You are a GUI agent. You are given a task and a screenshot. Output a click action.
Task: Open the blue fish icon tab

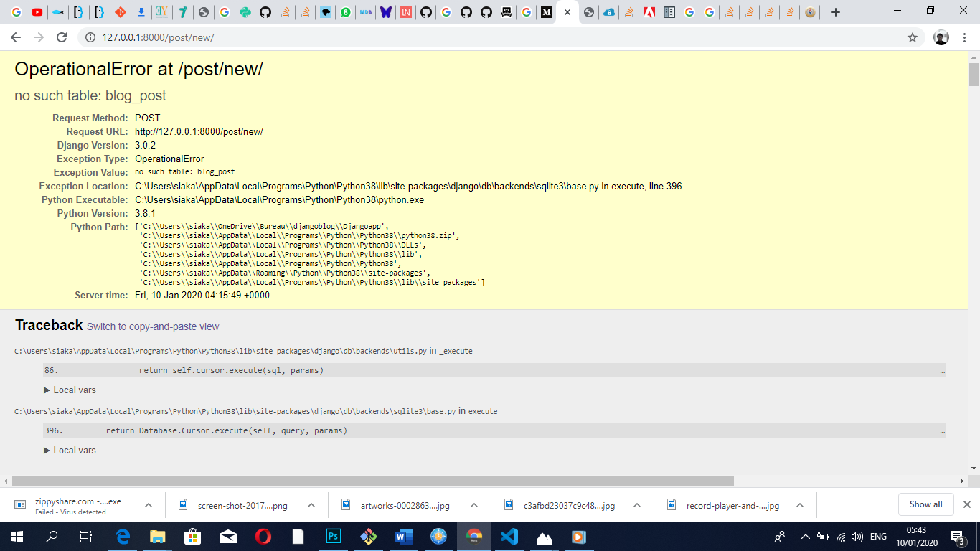[x=58, y=12]
